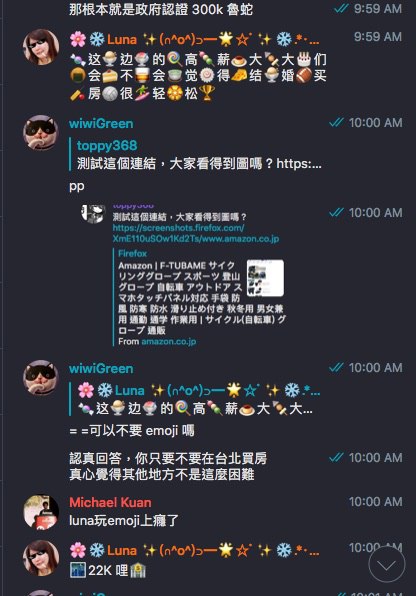Viewport: 416px width, 596px height.
Task: Click the message 'luna玩emoji上癮了'
Action: click(x=124, y=520)
